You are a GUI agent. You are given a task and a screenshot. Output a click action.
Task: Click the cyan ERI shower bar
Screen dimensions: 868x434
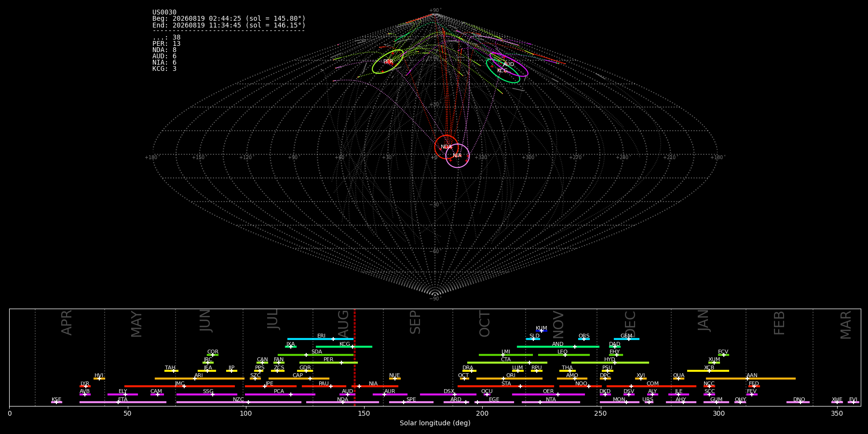(x=321, y=339)
